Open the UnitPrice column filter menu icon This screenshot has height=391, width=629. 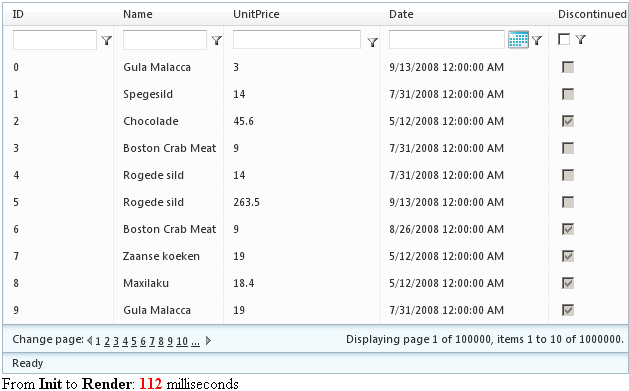372,42
